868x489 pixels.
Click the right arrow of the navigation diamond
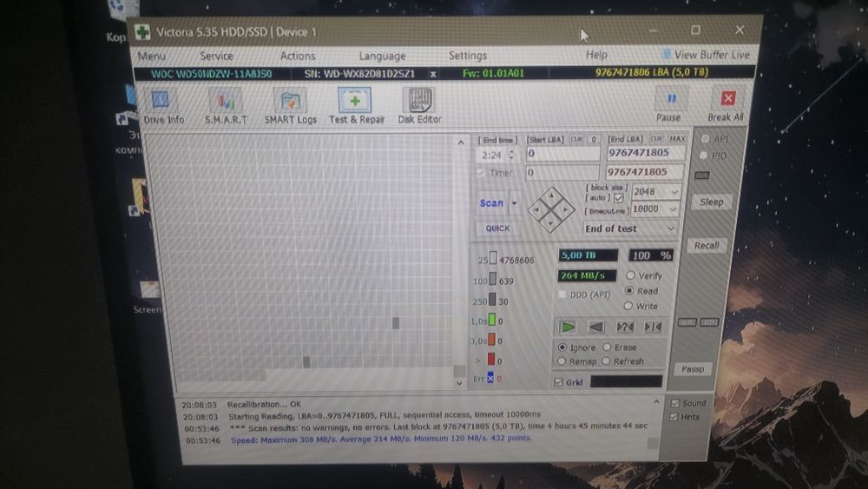pos(565,209)
